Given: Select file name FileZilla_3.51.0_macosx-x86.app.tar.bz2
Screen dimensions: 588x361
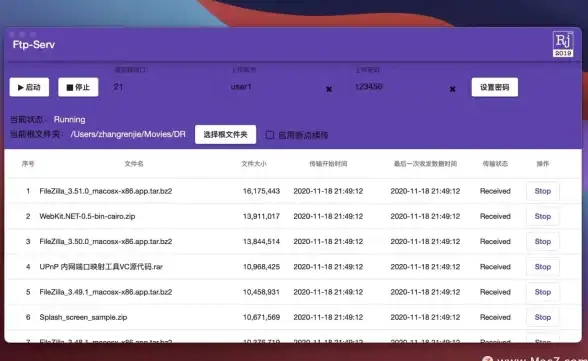Looking at the screenshot, I should pyautogui.click(x=106, y=191).
